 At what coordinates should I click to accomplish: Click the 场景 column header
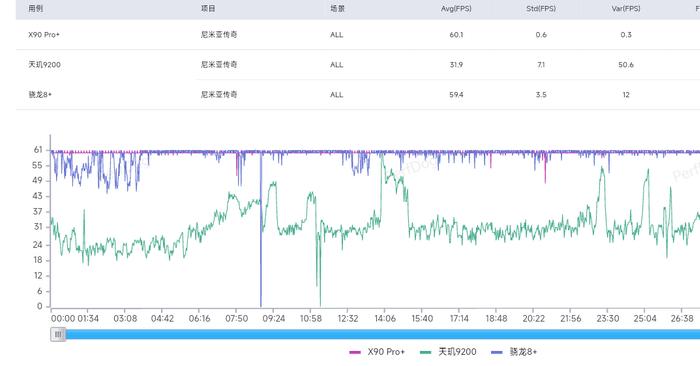338,8
